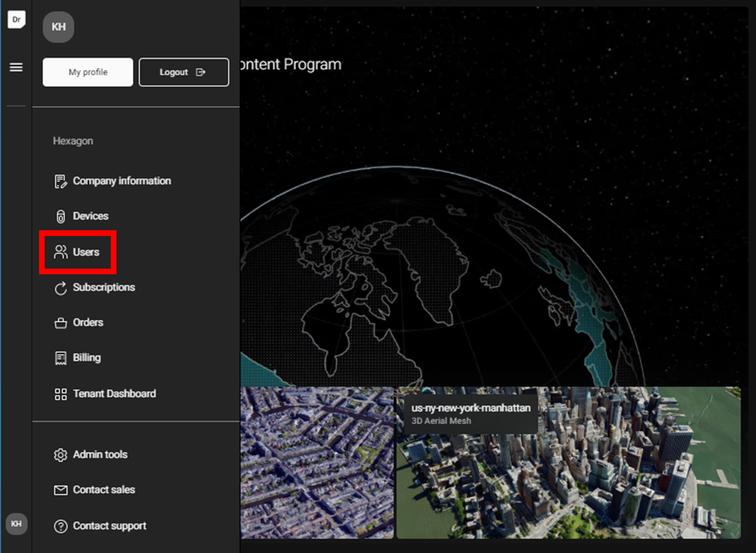
Task: Toggle the hamburger menu icon
Action: point(16,67)
